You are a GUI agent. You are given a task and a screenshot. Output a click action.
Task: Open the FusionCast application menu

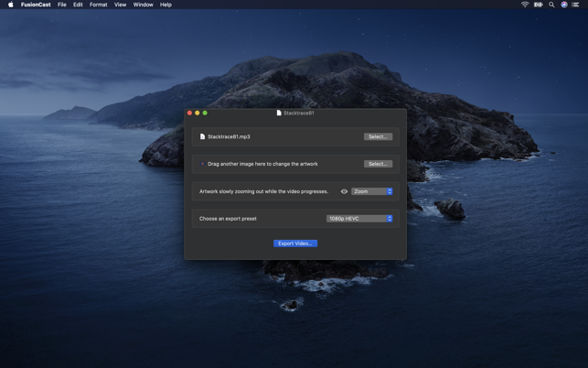pyautogui.click(x=36, y=5)
